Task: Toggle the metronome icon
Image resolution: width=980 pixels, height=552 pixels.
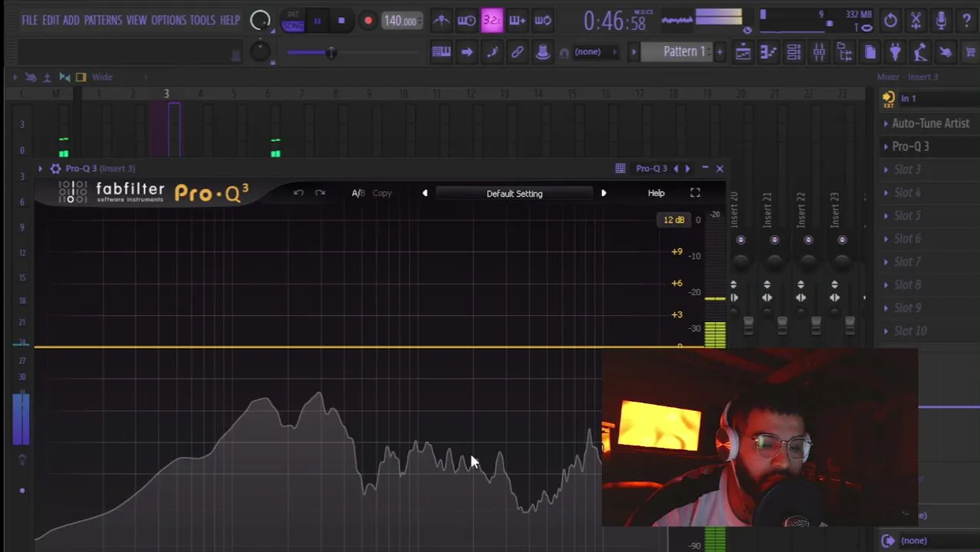Action: 442,21
